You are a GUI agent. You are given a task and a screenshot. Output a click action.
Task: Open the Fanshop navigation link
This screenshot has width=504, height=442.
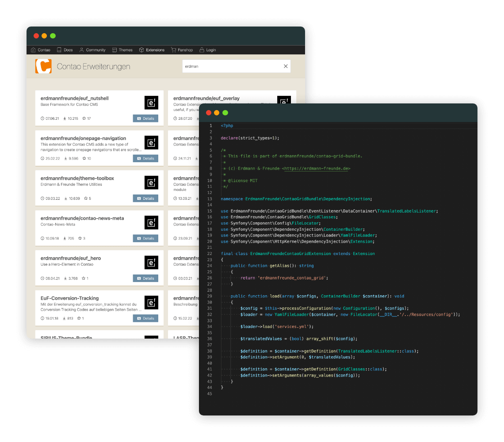(182, 50)
